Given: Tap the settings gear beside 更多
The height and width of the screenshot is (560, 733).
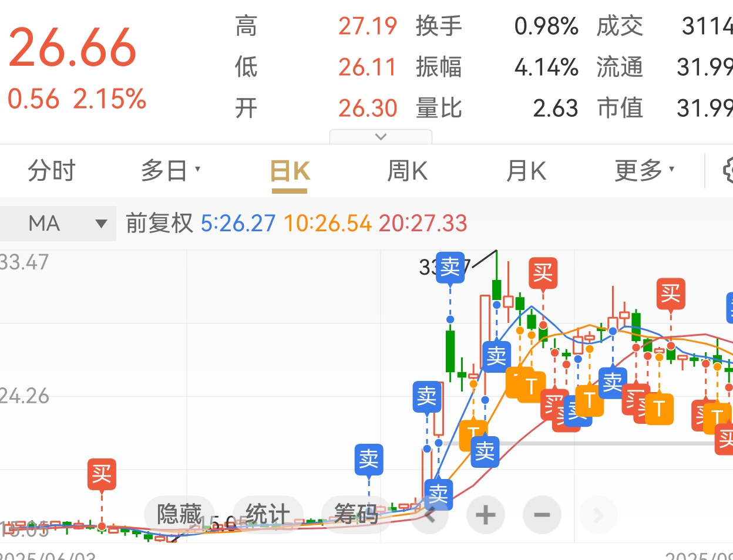Looking at the screenshot, I should tap(728, 171).
